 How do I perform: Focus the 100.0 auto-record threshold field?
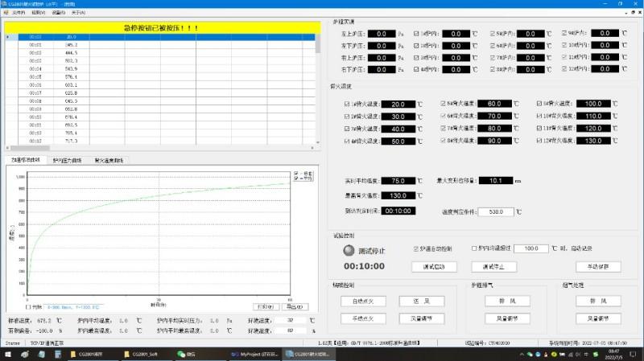click(531, 248)
